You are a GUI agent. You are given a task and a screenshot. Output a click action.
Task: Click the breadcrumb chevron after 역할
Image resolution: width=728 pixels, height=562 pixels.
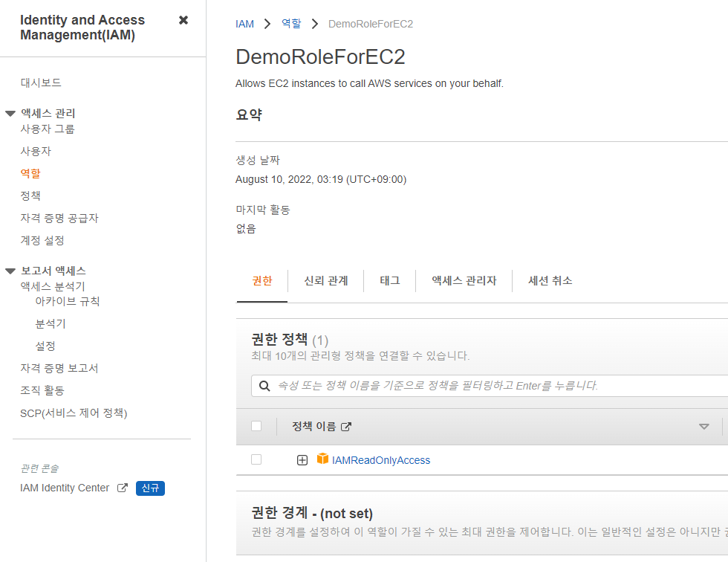315,24
